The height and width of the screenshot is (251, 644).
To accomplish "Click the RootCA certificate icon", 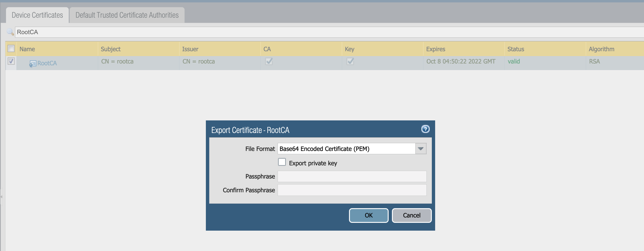I will click(32, 64).
